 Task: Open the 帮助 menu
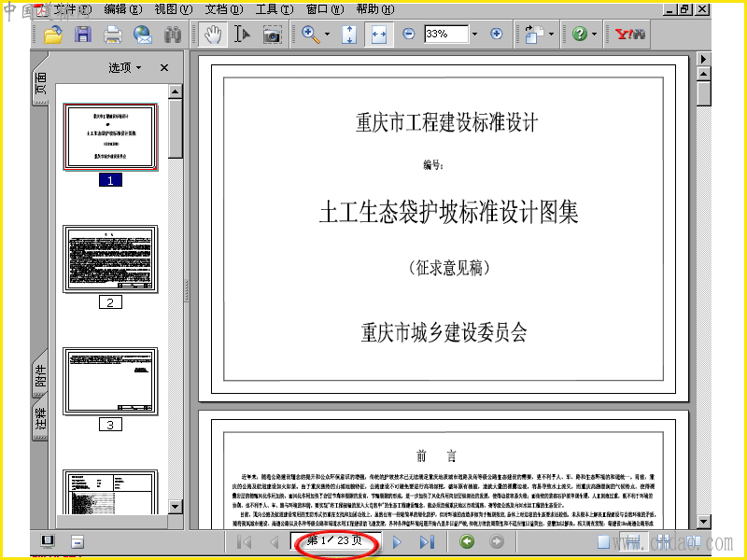coord(375,9)
